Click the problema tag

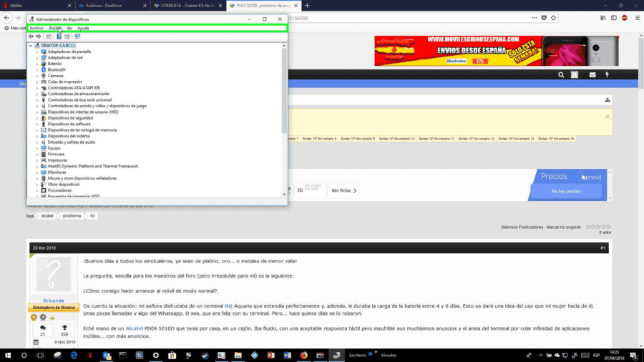pos(72,216)
